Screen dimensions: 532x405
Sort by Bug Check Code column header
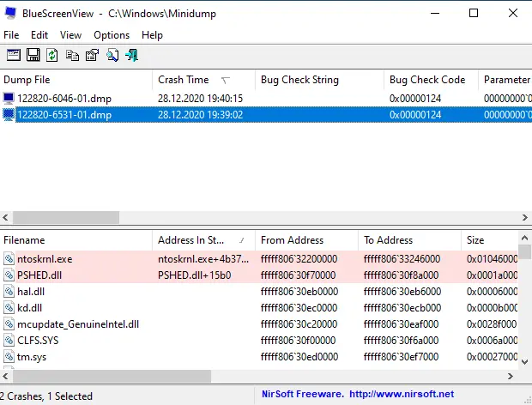[x=431, y=80]
